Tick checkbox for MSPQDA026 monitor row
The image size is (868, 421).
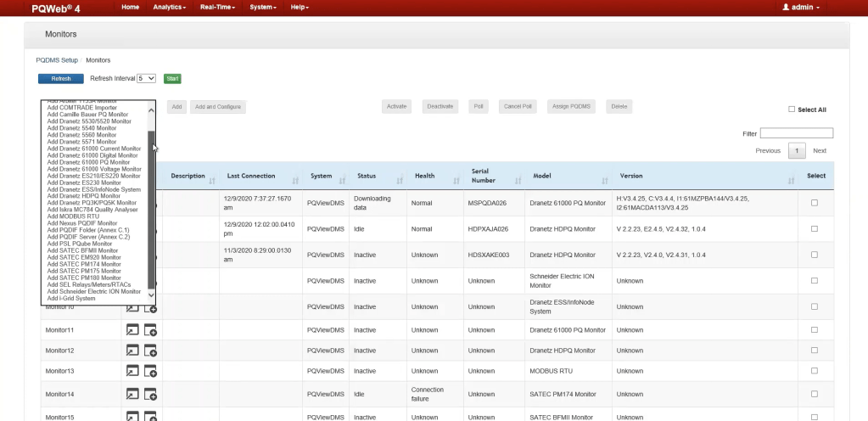pos(815,203)
